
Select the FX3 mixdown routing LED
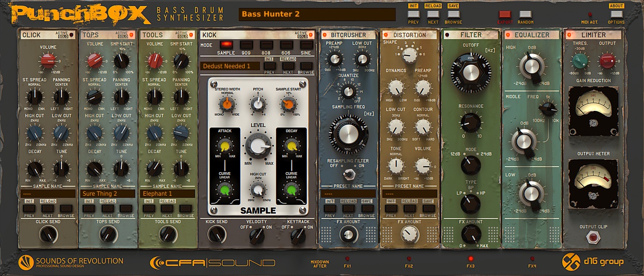[470, 259]
